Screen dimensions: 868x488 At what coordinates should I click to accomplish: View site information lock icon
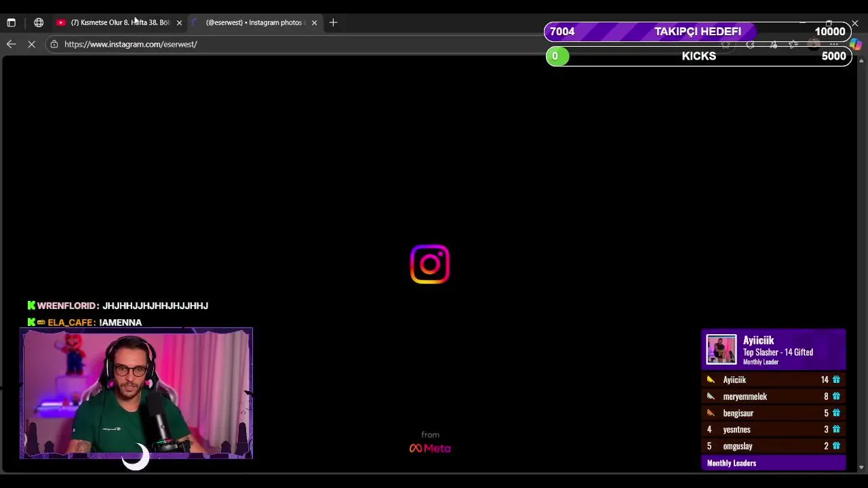coord(54,44)
